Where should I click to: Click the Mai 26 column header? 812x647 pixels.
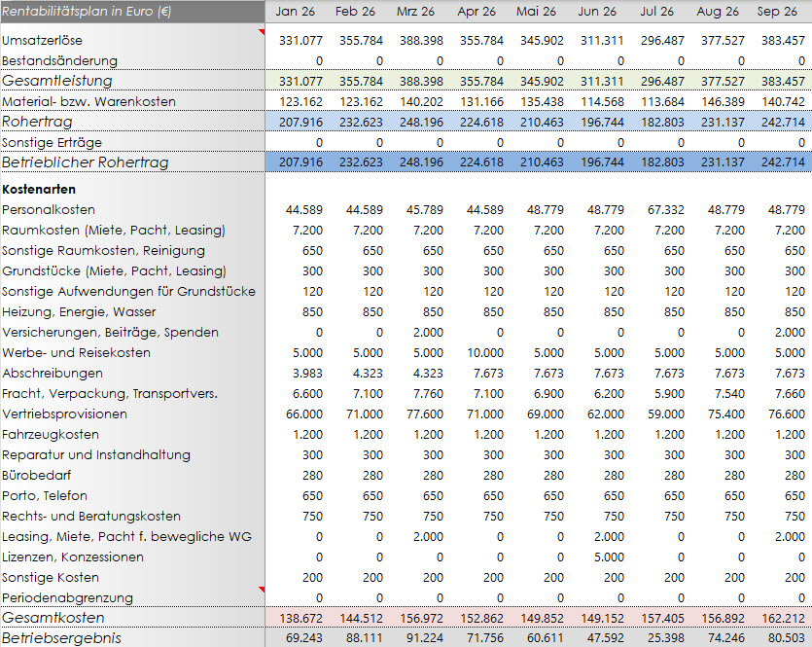536,12
